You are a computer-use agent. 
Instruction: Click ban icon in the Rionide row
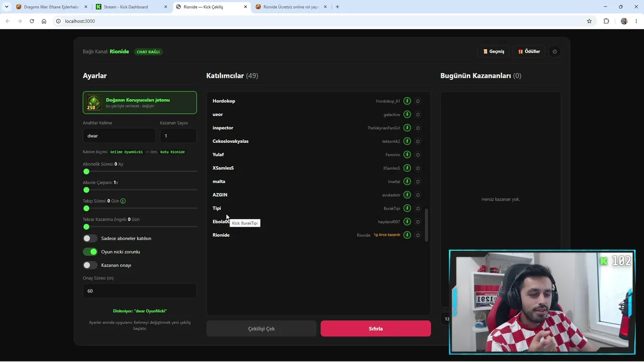coord(418,235)
